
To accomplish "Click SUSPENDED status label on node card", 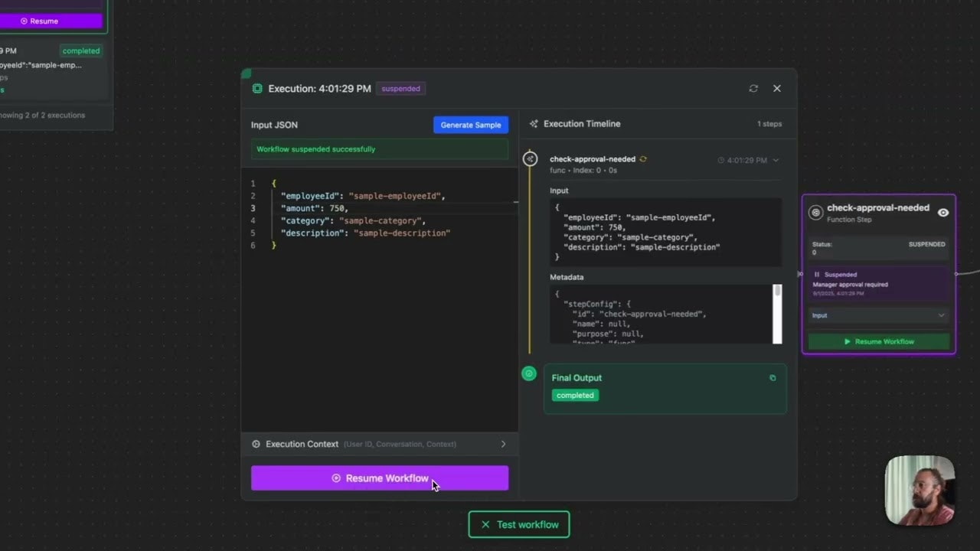I will coord(926,244).
